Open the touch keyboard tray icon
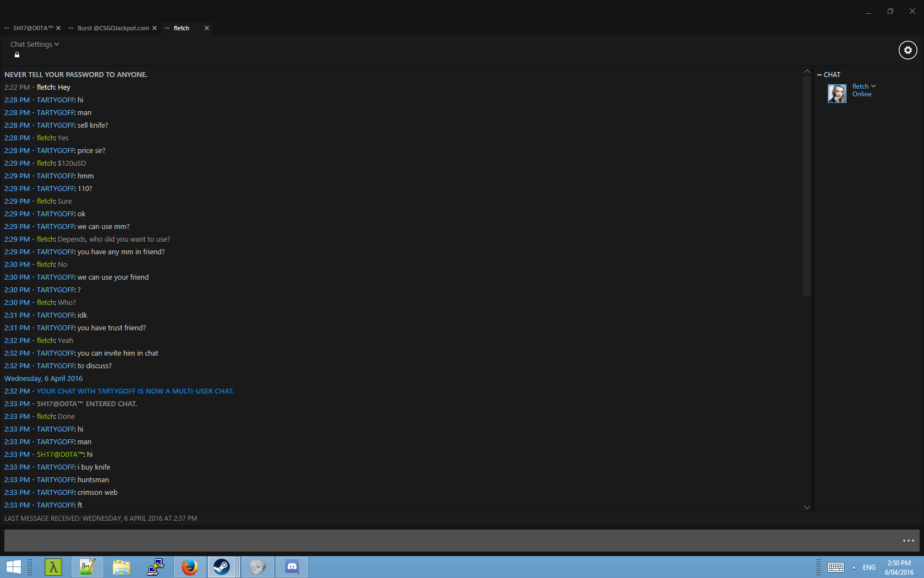 tap(835, 568)
